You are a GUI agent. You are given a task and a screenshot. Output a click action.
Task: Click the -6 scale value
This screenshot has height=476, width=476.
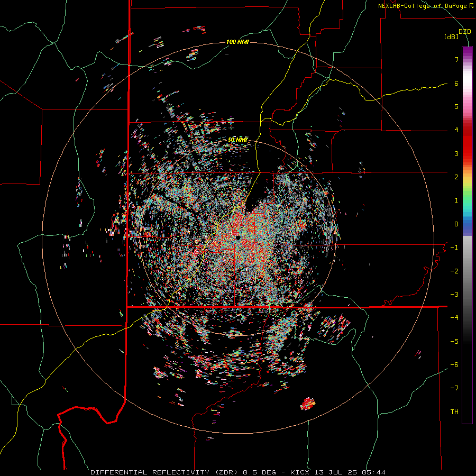pyautogui.click(x=454, y=365)
